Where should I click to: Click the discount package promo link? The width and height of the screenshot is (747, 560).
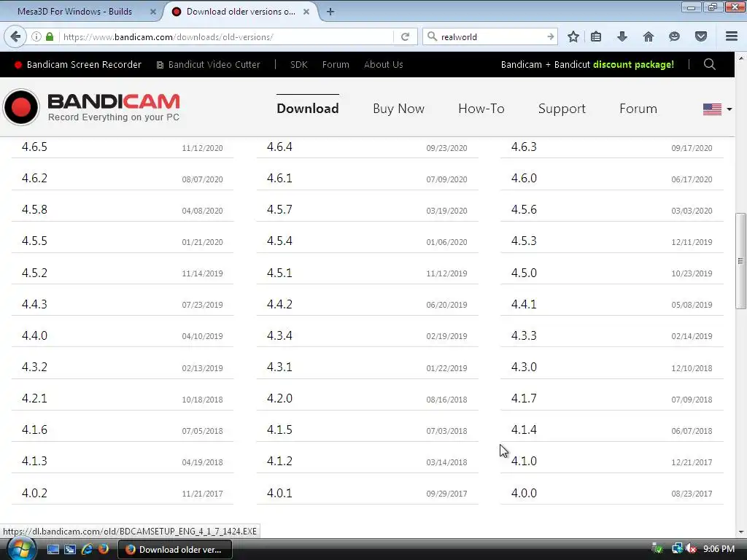(x=587, y=64)
